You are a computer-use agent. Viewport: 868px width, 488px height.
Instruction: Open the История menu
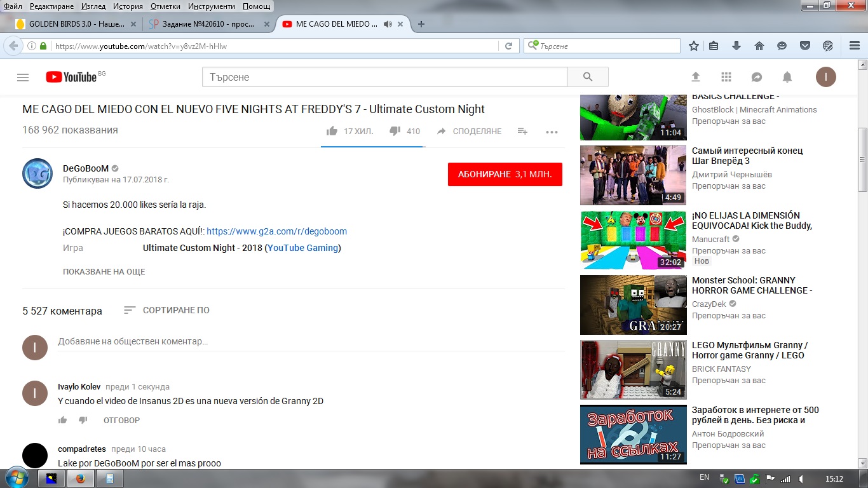[128, 6]
